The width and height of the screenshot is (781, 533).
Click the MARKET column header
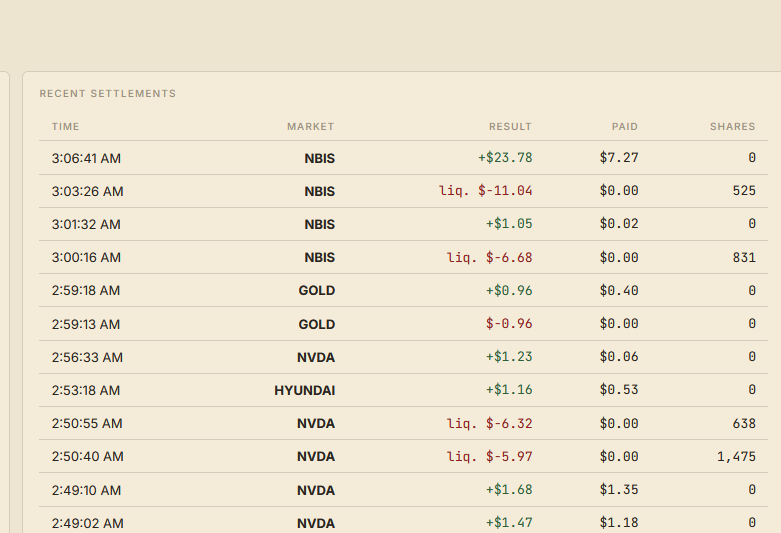click(x=310, y=127)
